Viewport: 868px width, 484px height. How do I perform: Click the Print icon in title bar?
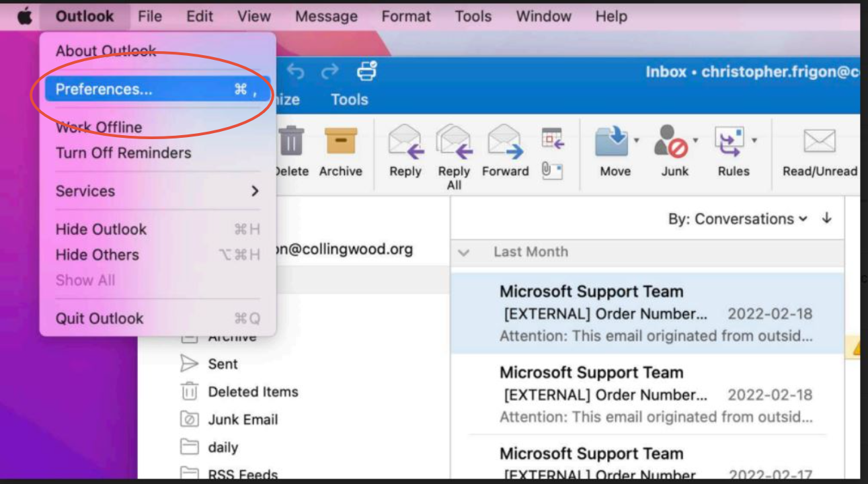(367, 71)
